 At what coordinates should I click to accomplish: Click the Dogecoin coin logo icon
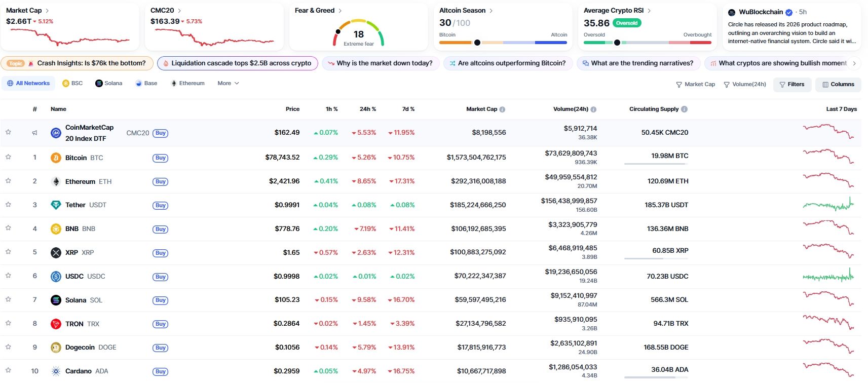tap(56, 348)
